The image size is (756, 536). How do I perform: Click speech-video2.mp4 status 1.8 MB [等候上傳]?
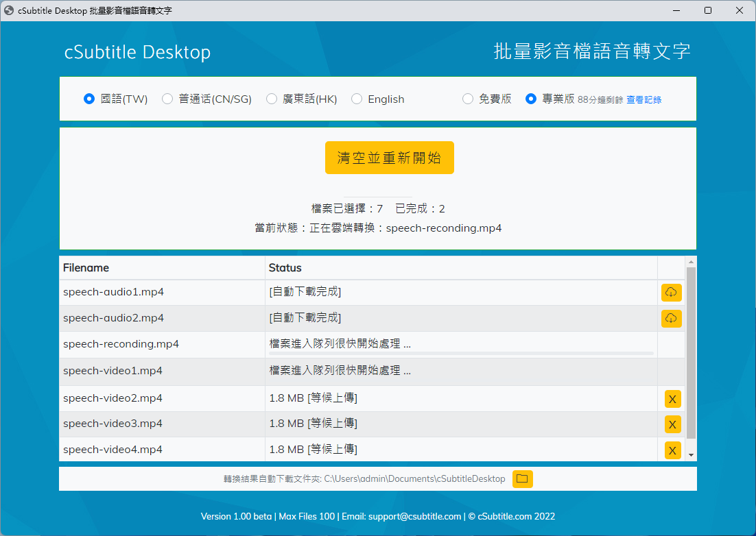click(x=313, y=398)
